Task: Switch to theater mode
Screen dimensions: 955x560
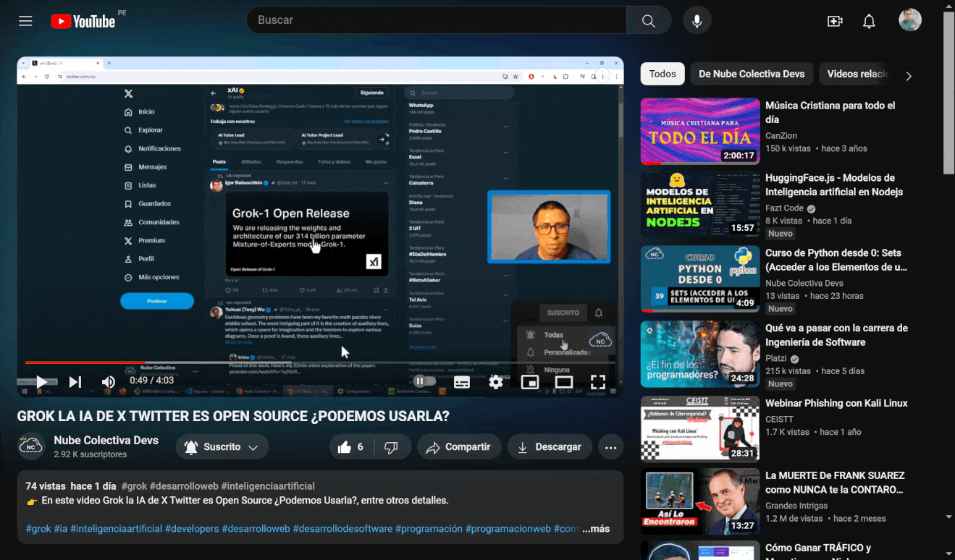Action: 564,381
